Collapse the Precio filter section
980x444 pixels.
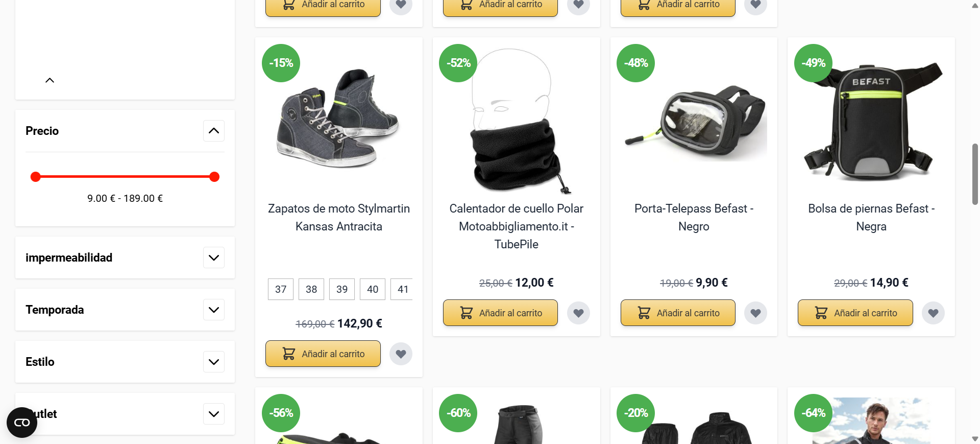pyautogui.click(x=214, y=131)
